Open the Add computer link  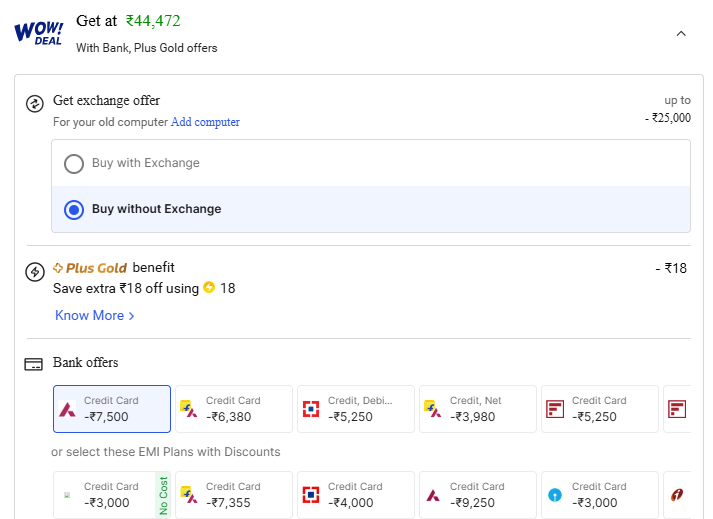click(205, 122)
